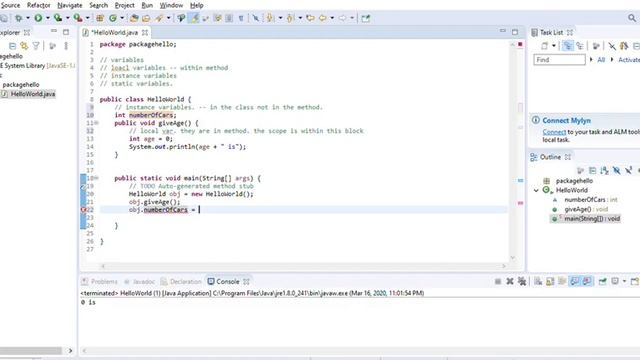Image resolution: width=640 pixels, height=360 pixels.
Task: Click the editor horizontal scrollbar
Action: (x=303, y=266)
